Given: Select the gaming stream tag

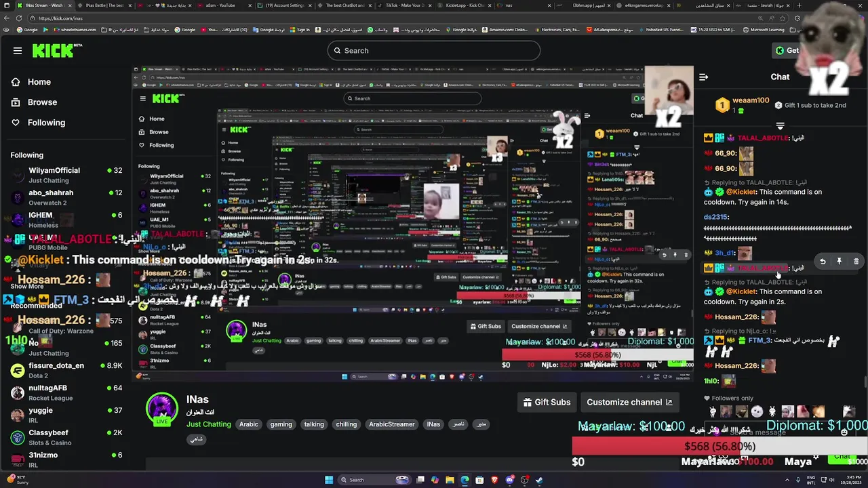Looking at the screenshot, I should 281,424.
